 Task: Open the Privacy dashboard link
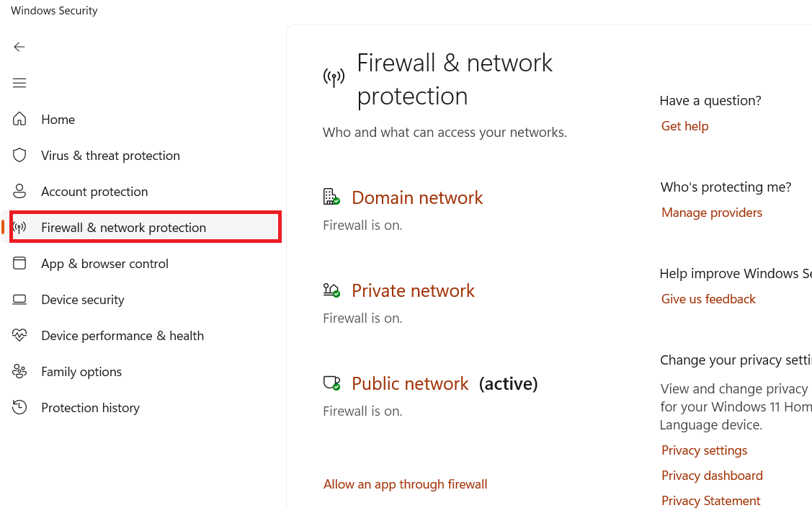tap(712, 476)
